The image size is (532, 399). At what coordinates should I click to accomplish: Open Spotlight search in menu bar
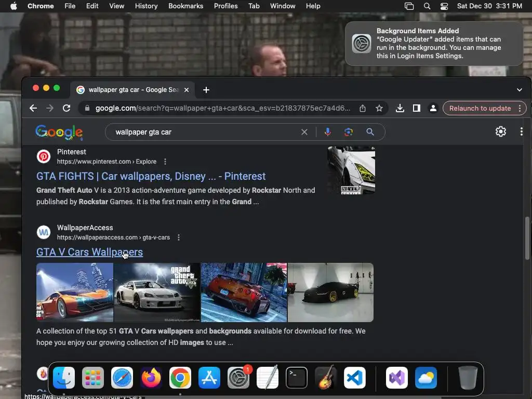(427, 6)
